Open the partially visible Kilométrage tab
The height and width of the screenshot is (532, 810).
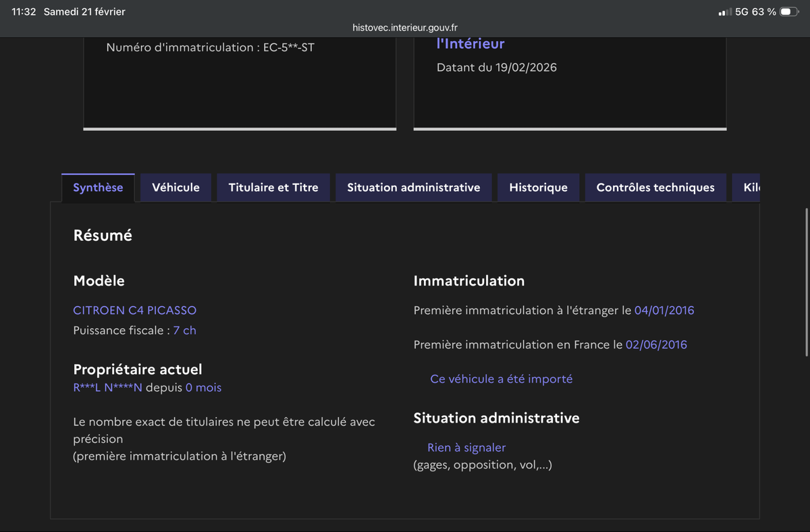(x=749, y=187)
